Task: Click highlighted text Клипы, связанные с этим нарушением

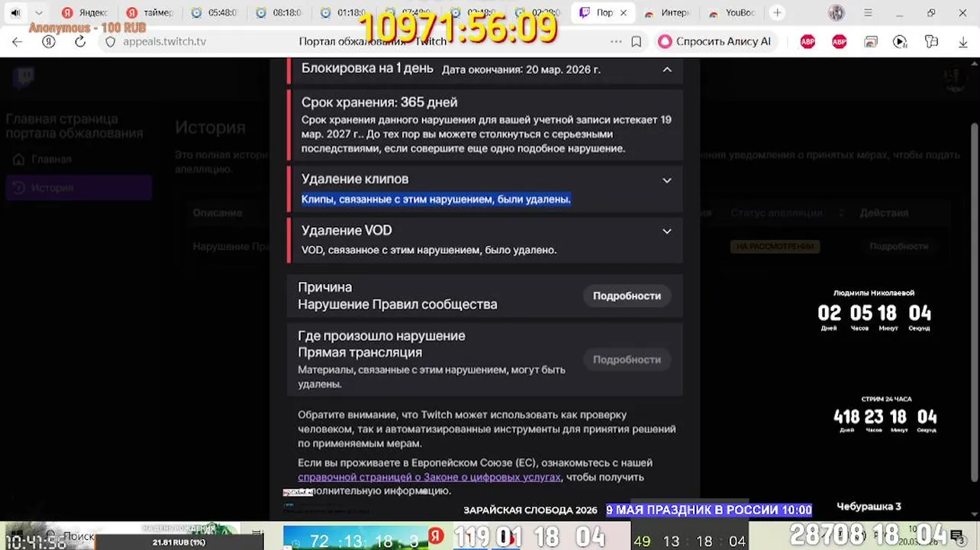Action: [436, 199]
